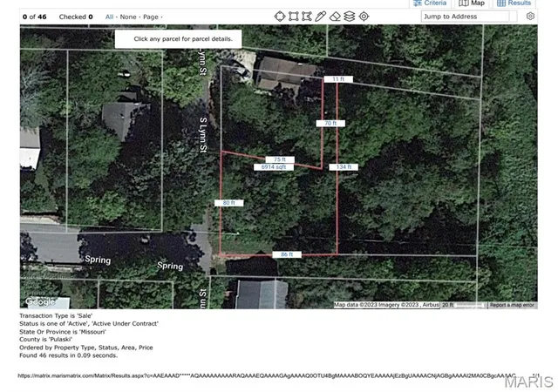This screenshot has height=392, width=558.
Task: Click 'Ordered by Property Type' text line
Action: click(x=86, y=348)
